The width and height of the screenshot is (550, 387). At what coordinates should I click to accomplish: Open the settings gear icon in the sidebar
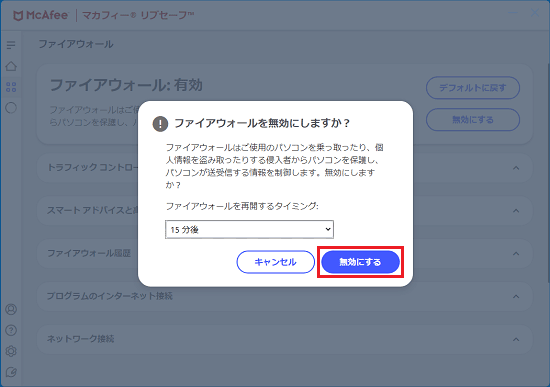coord(11,351)
